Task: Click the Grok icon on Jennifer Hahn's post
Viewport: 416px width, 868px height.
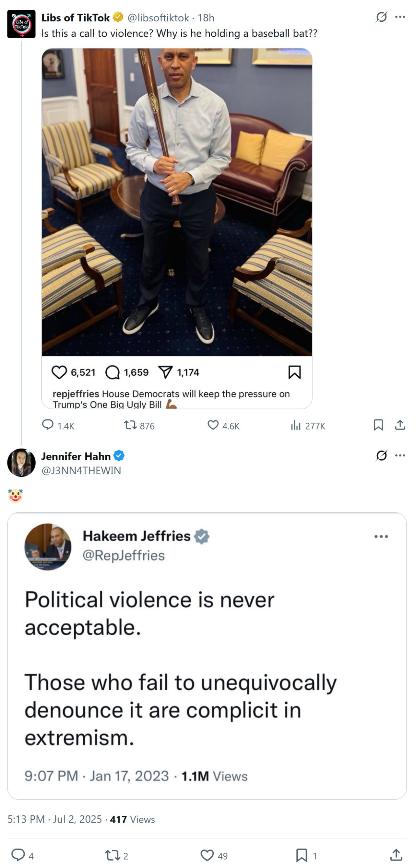Action: pos(381,455)
